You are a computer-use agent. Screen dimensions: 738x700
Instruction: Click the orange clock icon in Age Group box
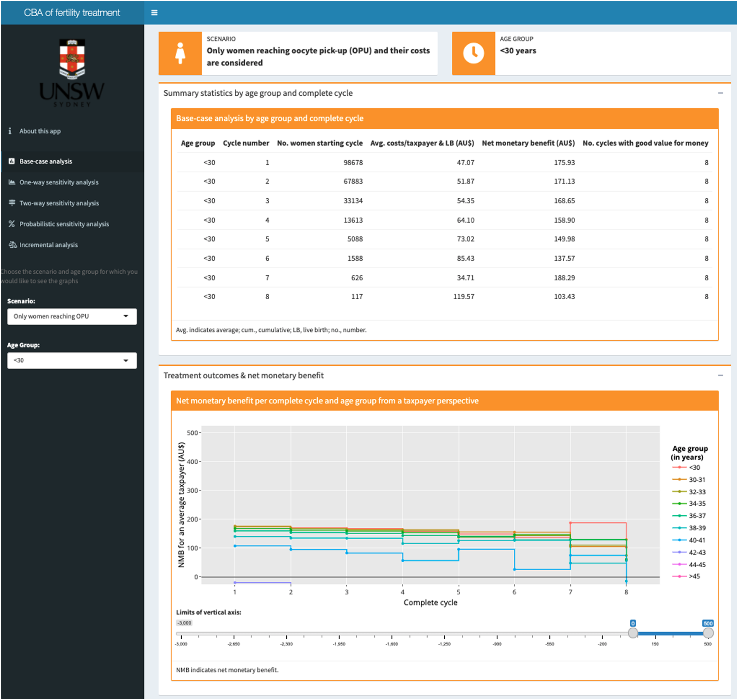coord(473,53)
